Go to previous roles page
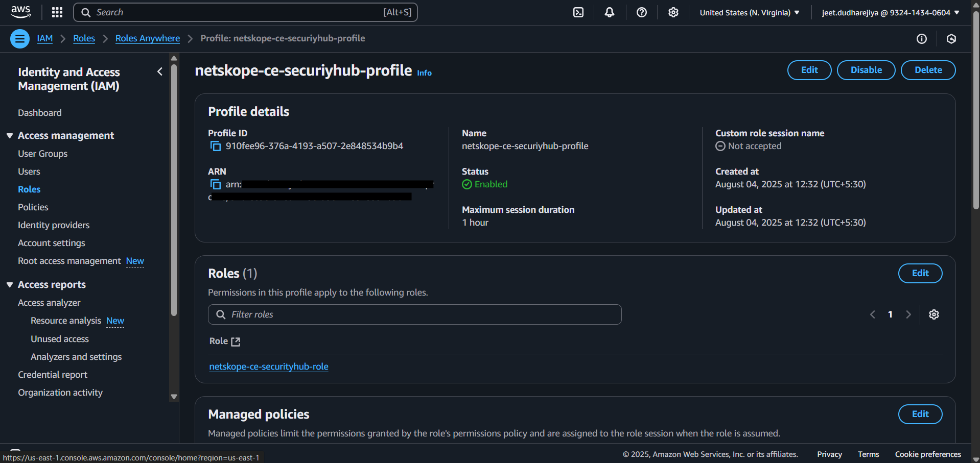 (x=873, y=314)
